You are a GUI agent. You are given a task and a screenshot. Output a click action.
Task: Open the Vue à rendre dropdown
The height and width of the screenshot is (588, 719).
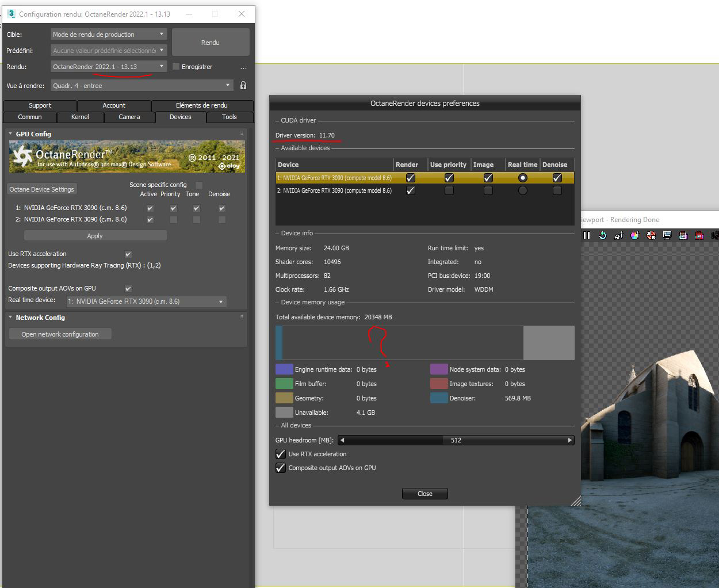tap(141, 86)
